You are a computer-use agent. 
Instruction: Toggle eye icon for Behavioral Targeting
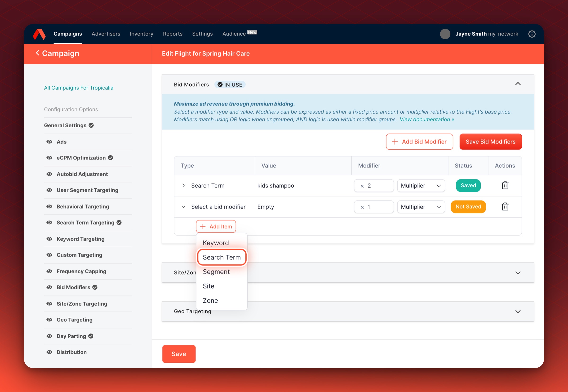(49, 207)
